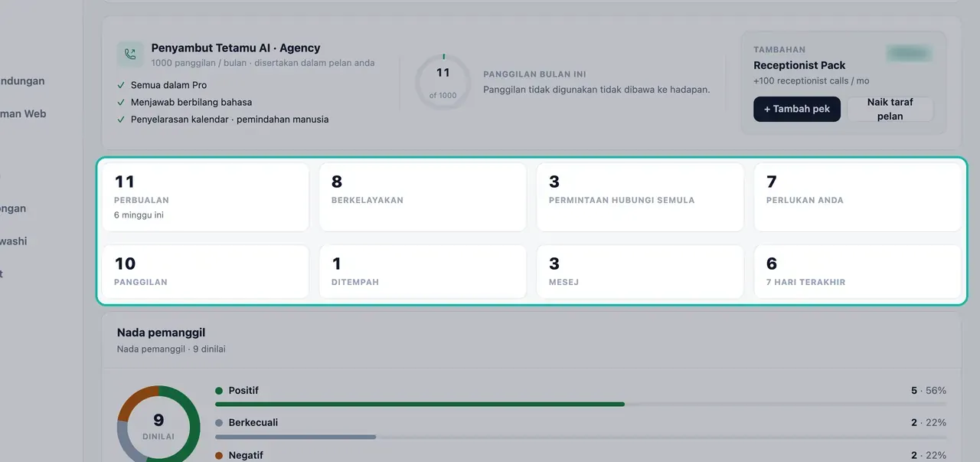980x462 pixels.
Task: Select the Panggilan stat card showing 10
Action: pos(205,271)
